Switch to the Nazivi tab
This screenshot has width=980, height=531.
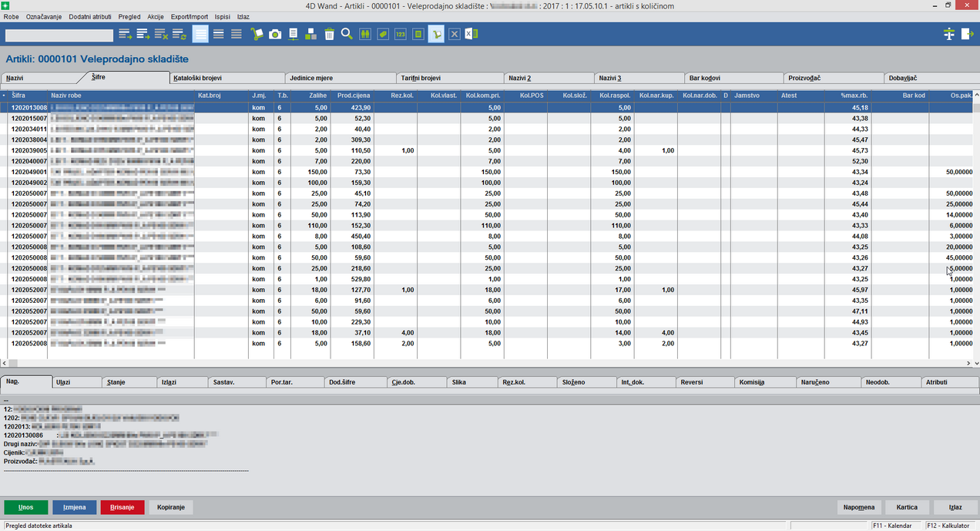pyautogui.click(x=40, y=79)
